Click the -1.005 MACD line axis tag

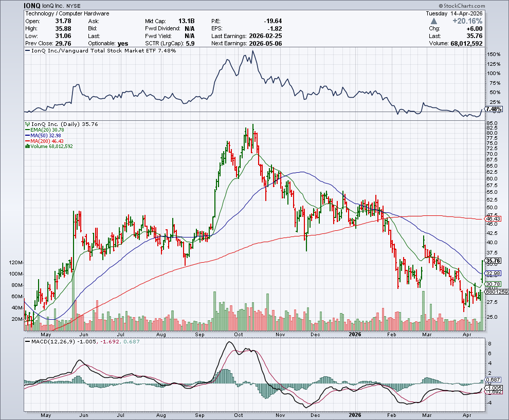click(494, 388)
